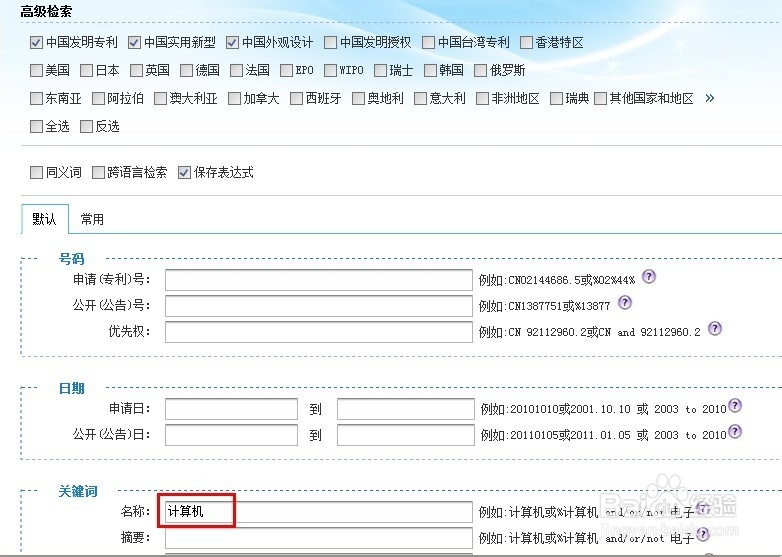The height and width of the screenshot is (557, 782).
Task: Check EPO checkbox
Action: click(x=286, y=70)
